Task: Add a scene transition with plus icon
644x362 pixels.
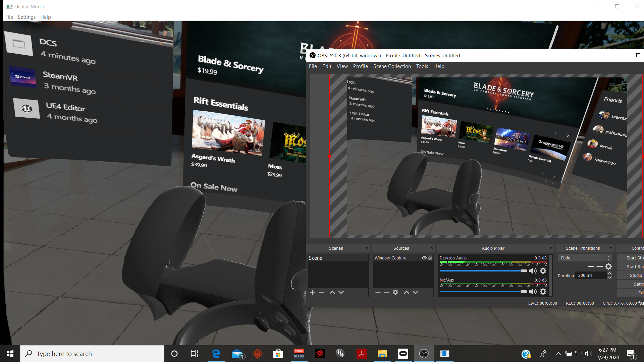Action: pyautogui.click(x=591, y=266)
